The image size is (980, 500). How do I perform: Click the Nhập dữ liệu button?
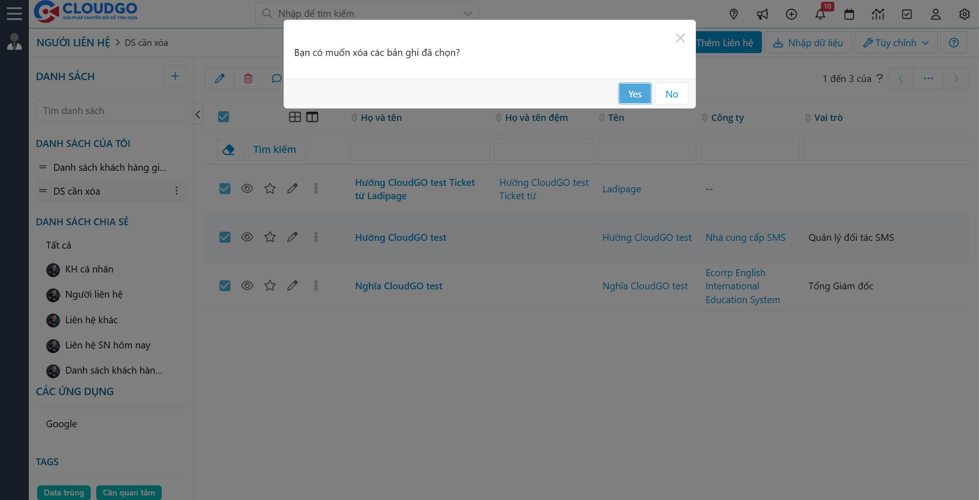[808, 42]
